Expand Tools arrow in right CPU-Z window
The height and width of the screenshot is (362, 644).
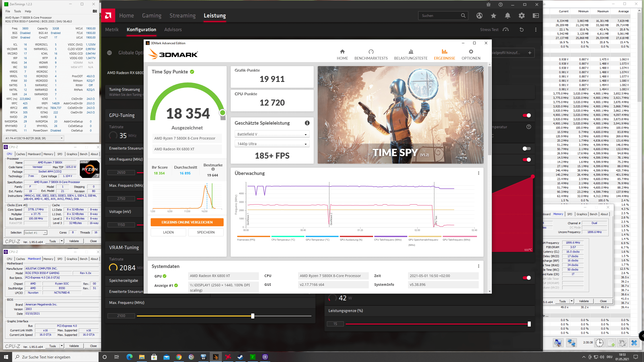[x=572, y=301]
